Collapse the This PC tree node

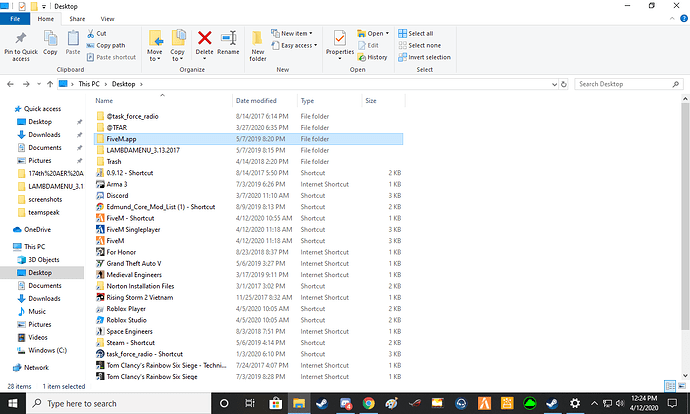tap(7, 246)
